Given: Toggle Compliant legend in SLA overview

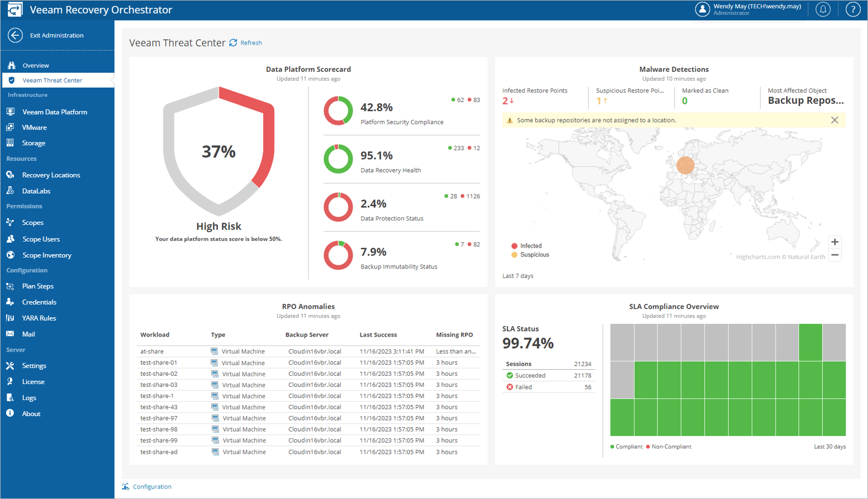Looking at the screenshot, I should point(627,447).
